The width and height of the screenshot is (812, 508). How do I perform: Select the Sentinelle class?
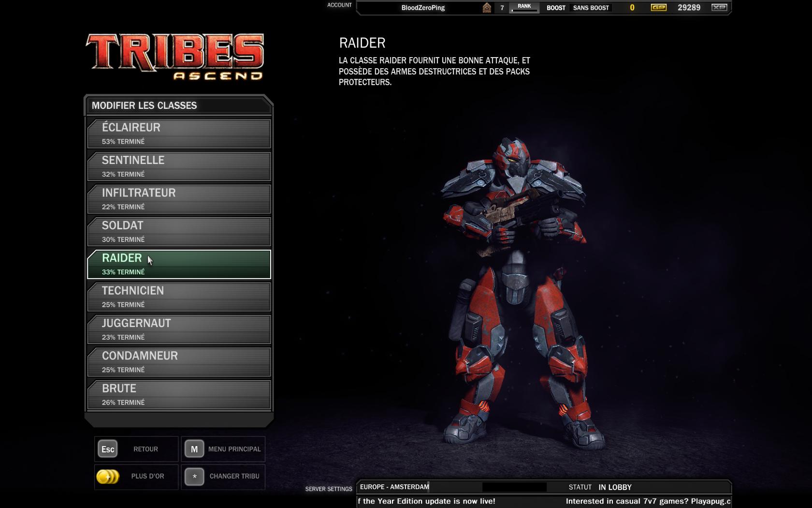179,166
